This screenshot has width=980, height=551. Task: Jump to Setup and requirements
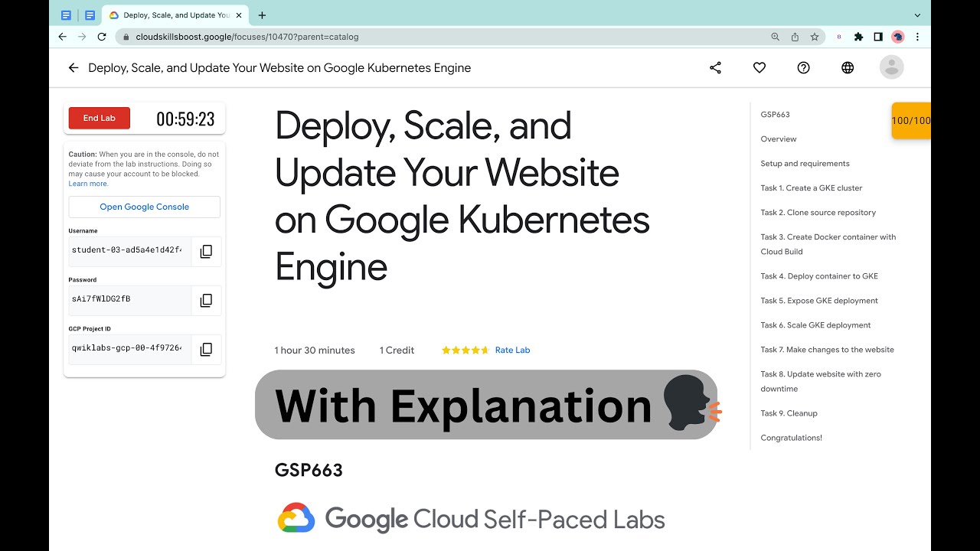(805, 164)
